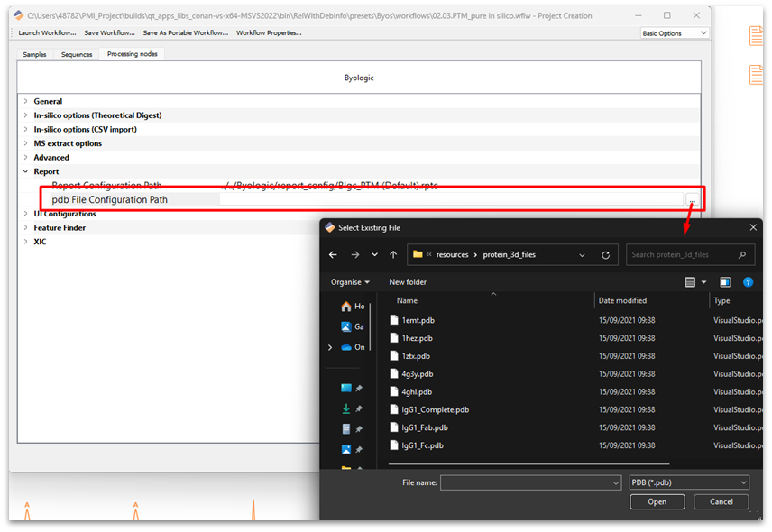The width and height of the screenshot is (772, 532).
Task: Sort files by Name column
Action: point(407,300)
